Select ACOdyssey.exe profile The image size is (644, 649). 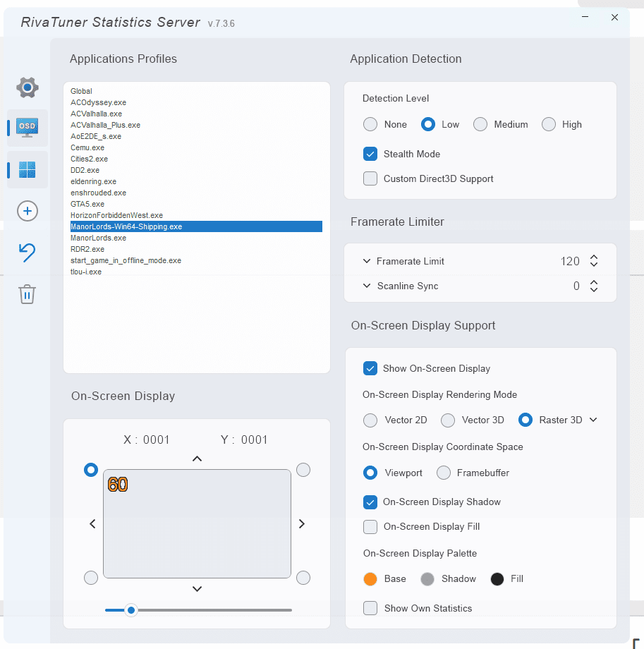pyautogui.click(x=196, y=102)
